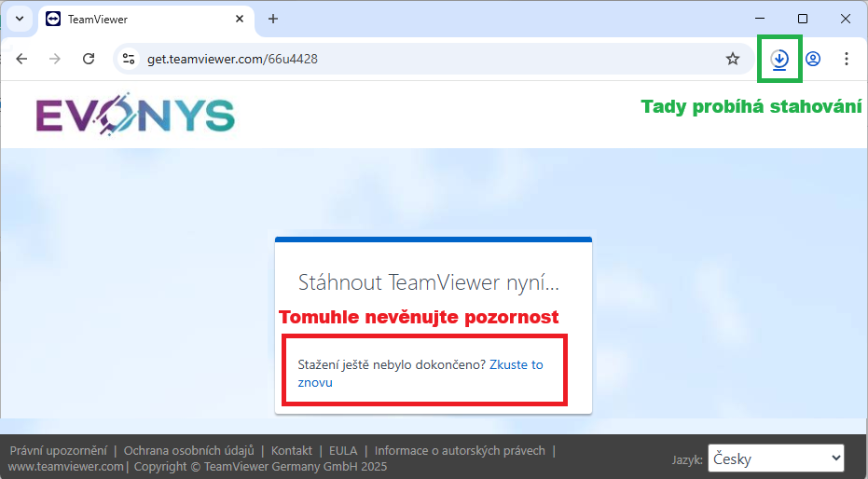Go back to the previous page

click(x=21, y=59)
